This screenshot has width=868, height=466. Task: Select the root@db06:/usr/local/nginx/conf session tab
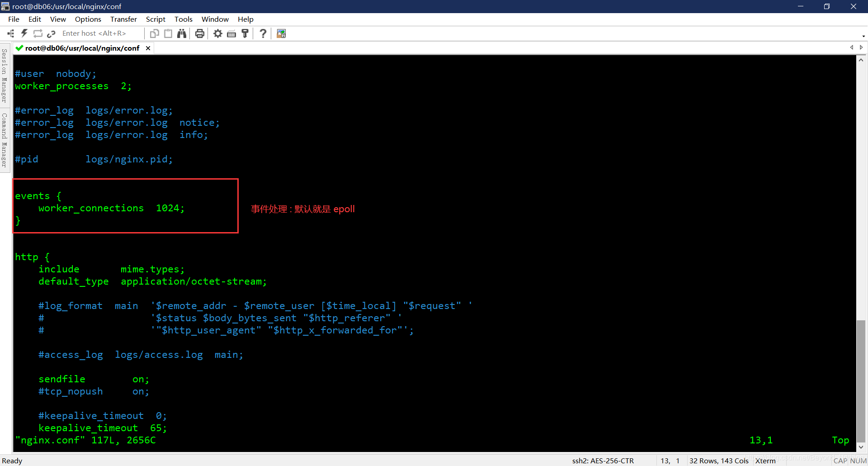[x=82, y=48]
